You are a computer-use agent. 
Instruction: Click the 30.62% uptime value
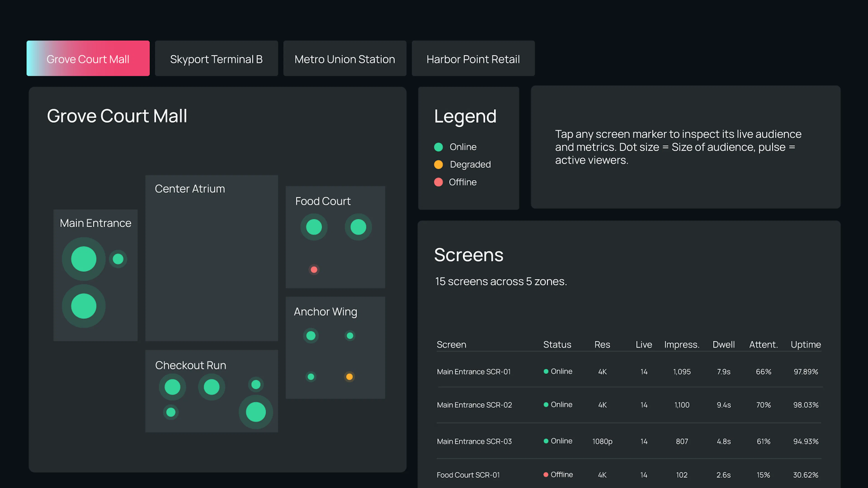tap(806, 475)
